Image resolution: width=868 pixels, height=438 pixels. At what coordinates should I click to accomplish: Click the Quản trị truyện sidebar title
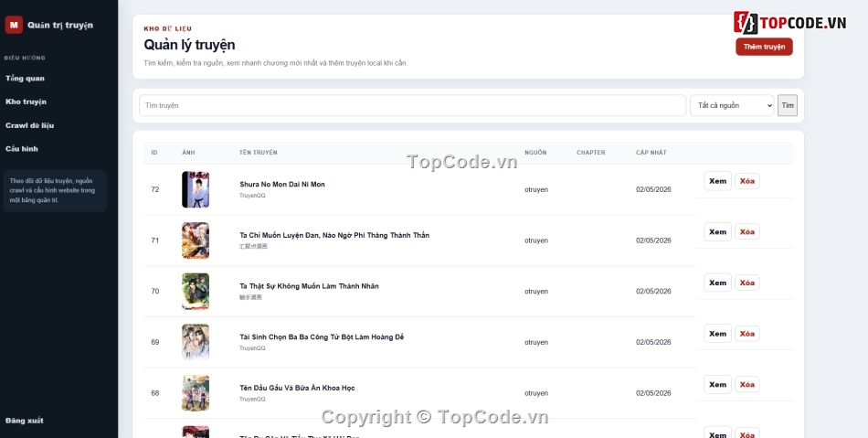pyautogui.click(x=60, y=25)
